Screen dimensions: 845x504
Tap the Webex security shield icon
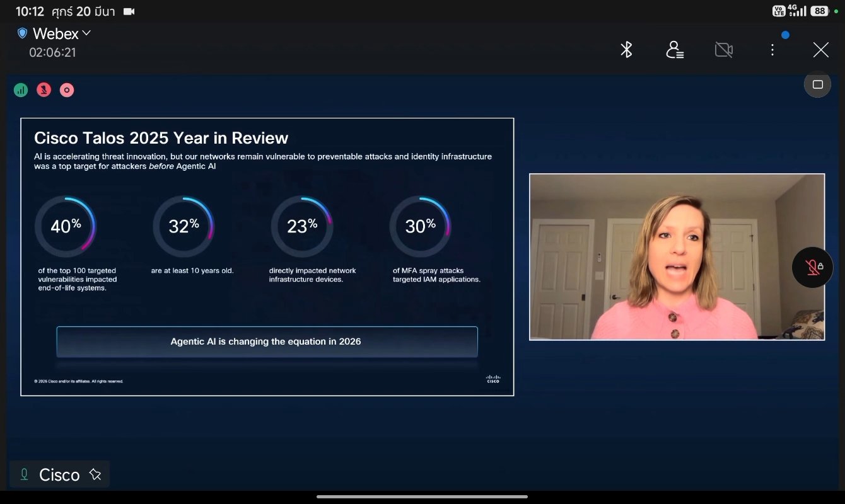23,33
